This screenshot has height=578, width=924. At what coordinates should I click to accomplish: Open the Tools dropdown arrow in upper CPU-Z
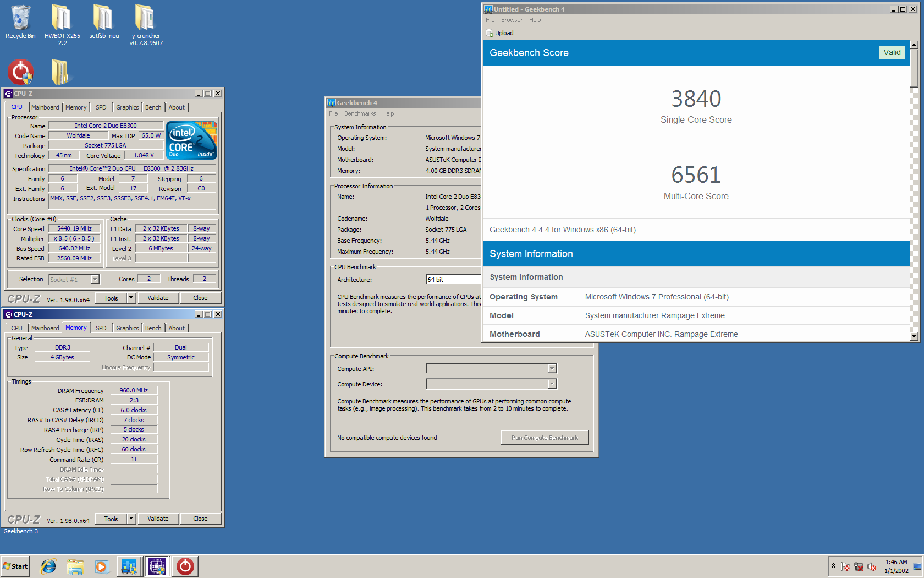pos(131,298)
